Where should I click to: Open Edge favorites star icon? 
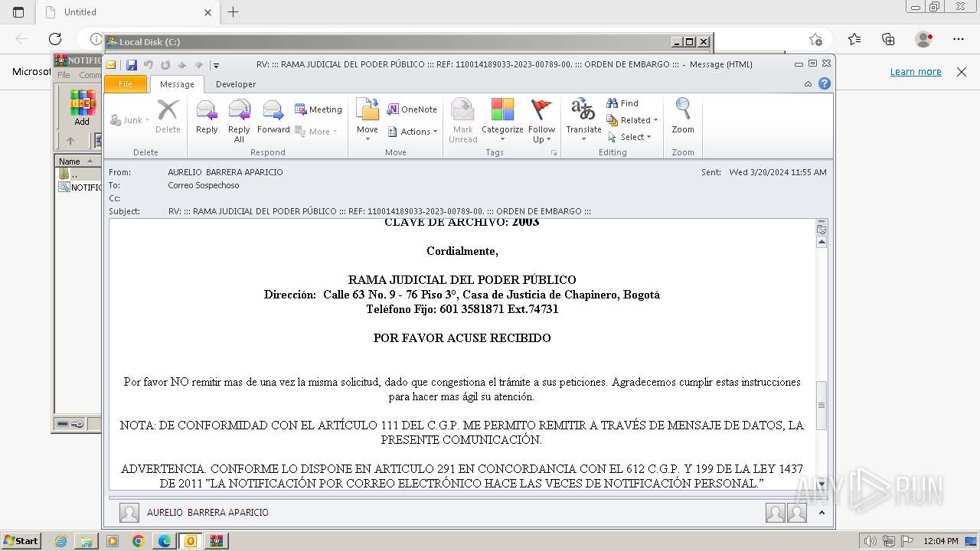pos(854,39)
